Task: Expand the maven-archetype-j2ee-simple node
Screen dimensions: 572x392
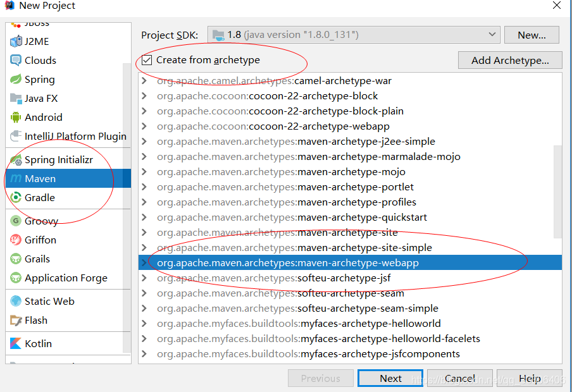Action: [x=144, y=142]
